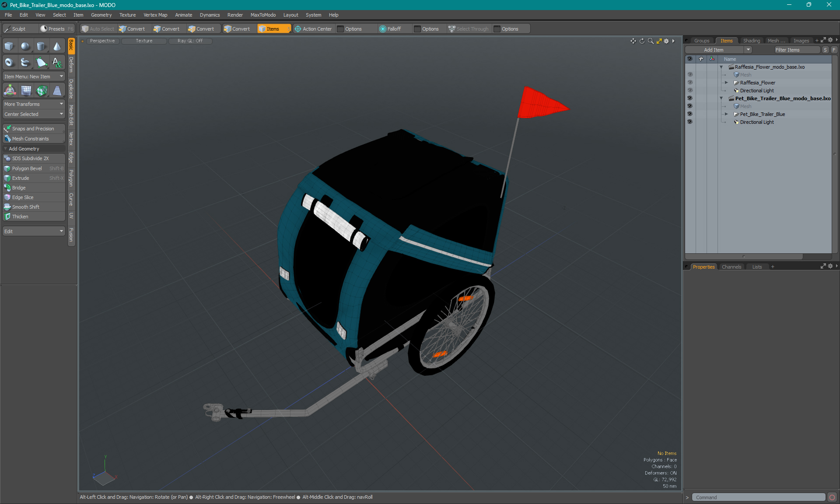Click the viewport zoom magnifier icon
840x504 pixels.
pos(651,41)
